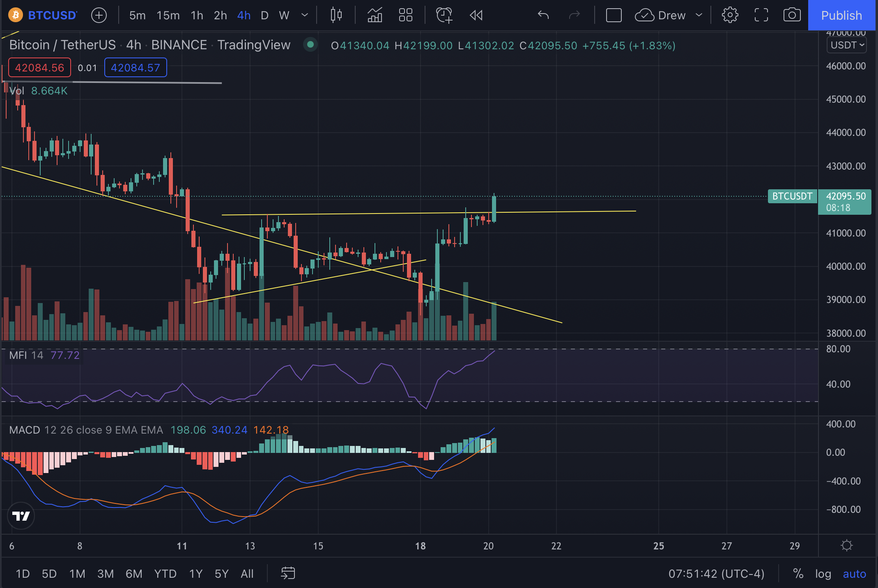The height and width of the screenshot is (588, 878).
Task: Set date range to 6M
Action: pos(134,574)
